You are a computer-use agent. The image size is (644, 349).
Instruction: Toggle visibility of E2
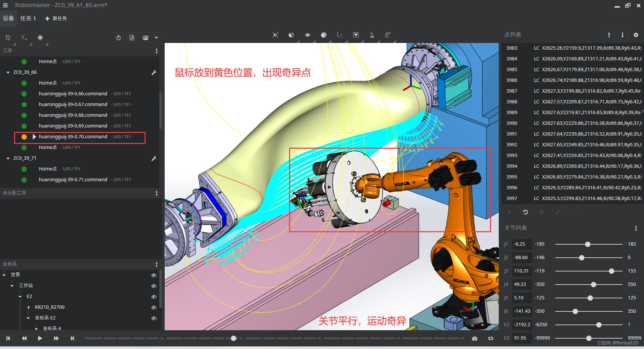(154, 297)
